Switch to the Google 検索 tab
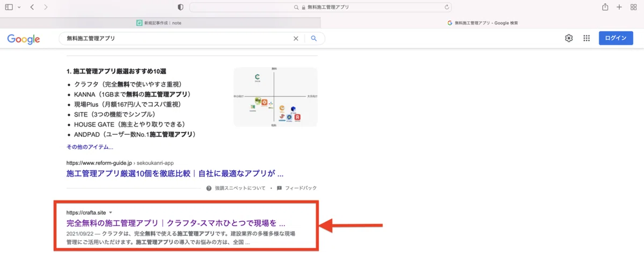The height and width of the screenshot is (253, 644). 482,23
